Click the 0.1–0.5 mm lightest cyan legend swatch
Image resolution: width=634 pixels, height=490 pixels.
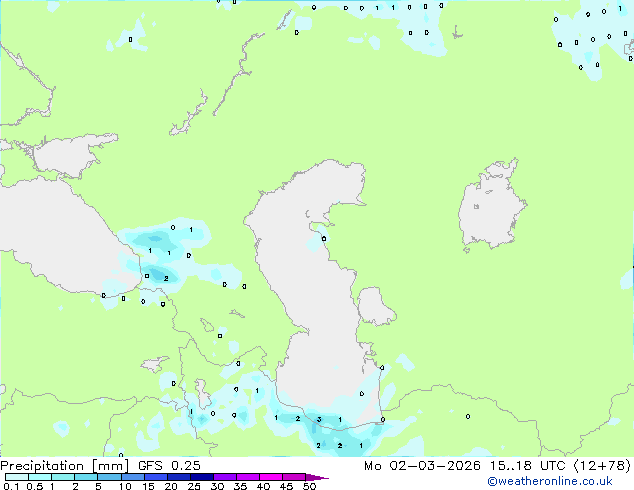[17, 477]
